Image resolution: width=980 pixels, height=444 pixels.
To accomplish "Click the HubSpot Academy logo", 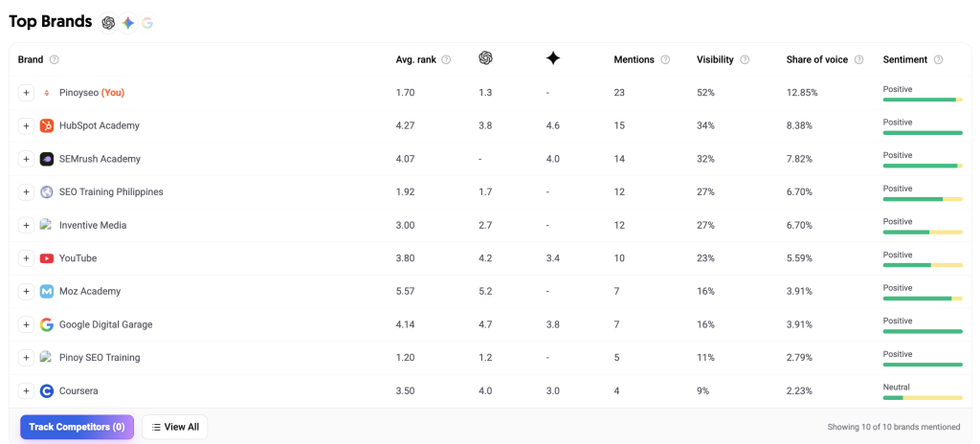I will [46, 125].
